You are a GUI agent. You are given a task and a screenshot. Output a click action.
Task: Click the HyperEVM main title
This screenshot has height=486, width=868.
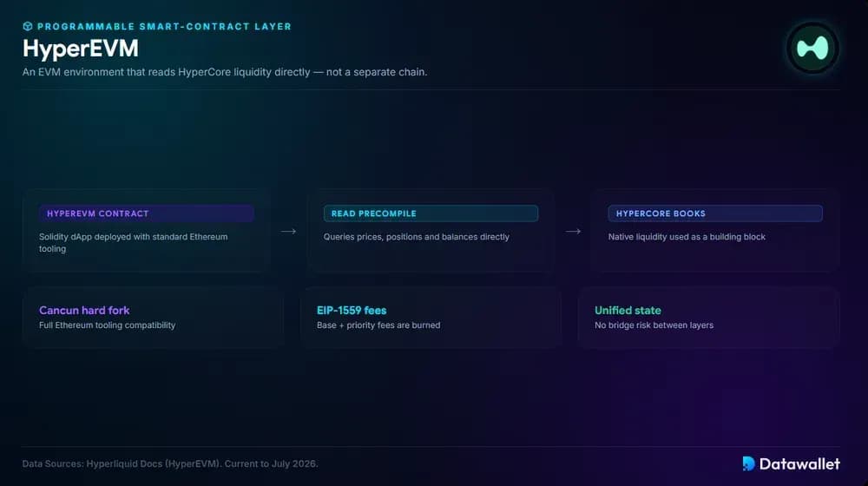coord(81,49)
